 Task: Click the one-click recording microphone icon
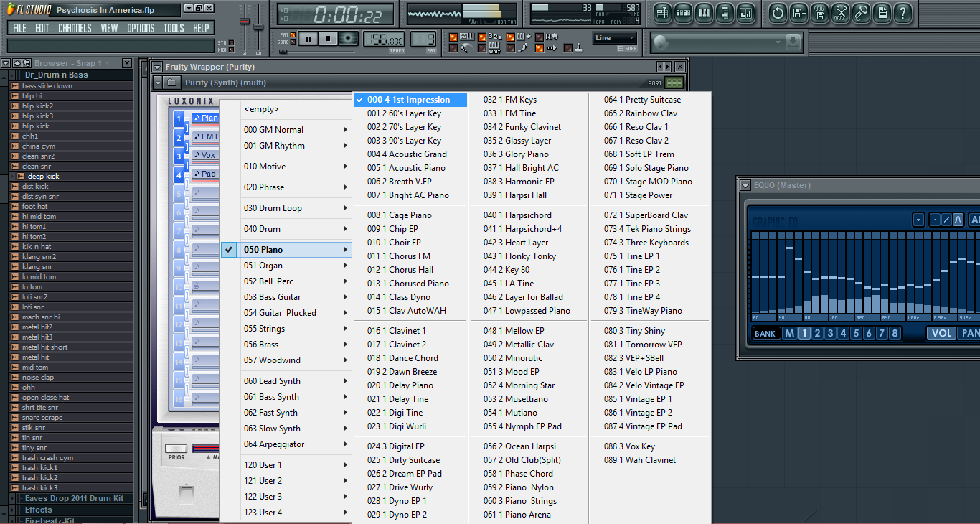(861, 13)
